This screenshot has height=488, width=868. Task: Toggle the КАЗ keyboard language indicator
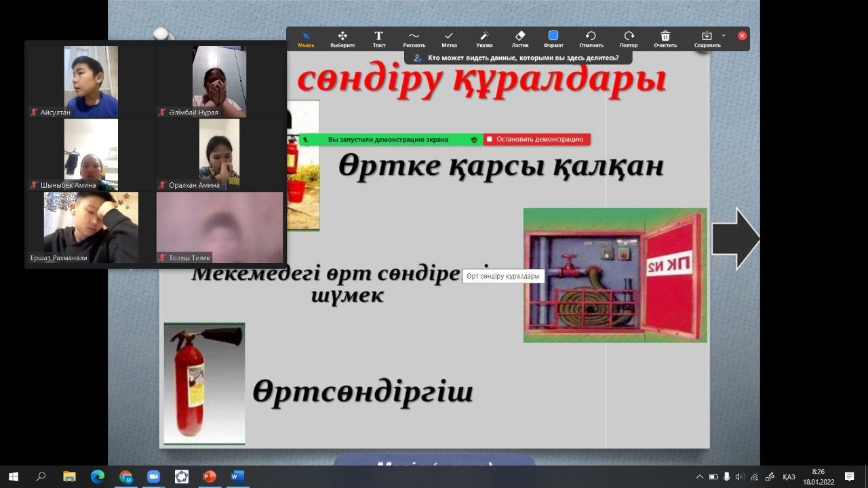point(789,476)
